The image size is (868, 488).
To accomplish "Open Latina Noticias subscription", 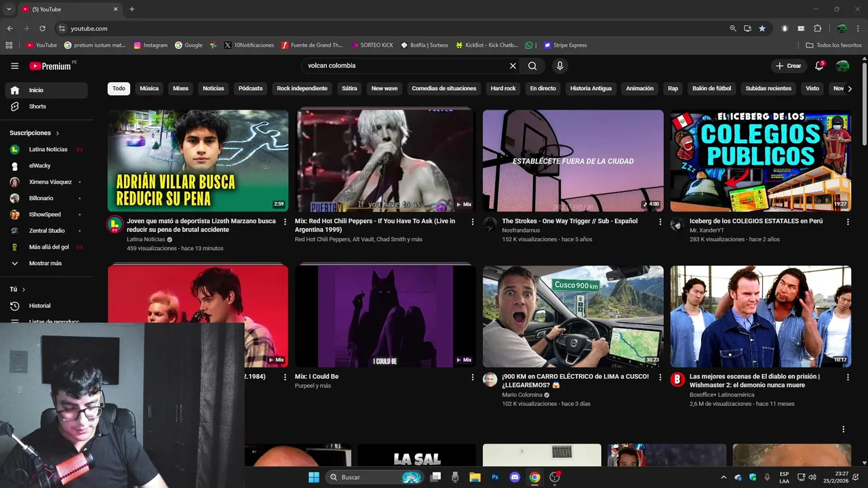I will coord(46,149).
